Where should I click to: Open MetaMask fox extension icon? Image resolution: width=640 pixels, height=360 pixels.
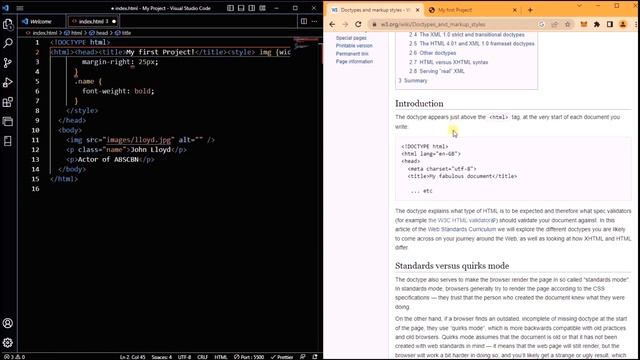[584, 24]
